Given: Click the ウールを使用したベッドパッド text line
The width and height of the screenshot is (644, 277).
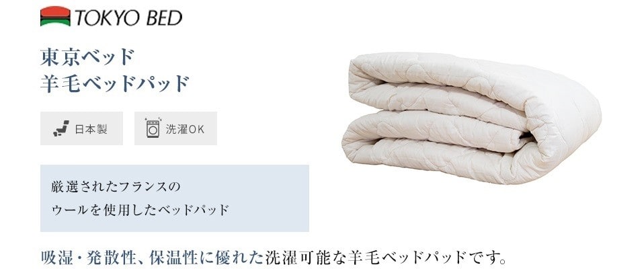Looking at the screenshot, I should [x=140, y=210].
